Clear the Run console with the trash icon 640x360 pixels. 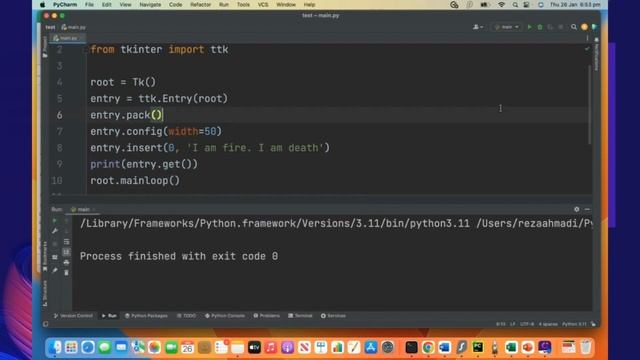point(66,272)
